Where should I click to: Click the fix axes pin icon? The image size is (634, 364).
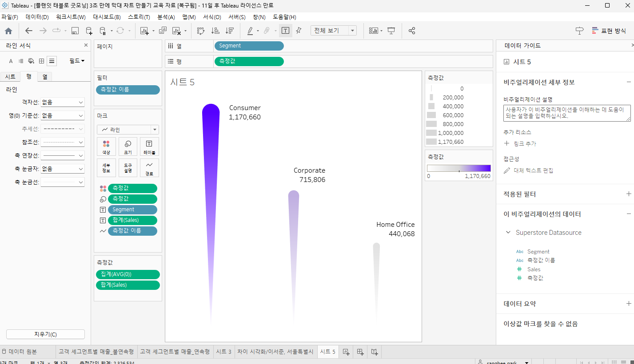pos(299,31)
